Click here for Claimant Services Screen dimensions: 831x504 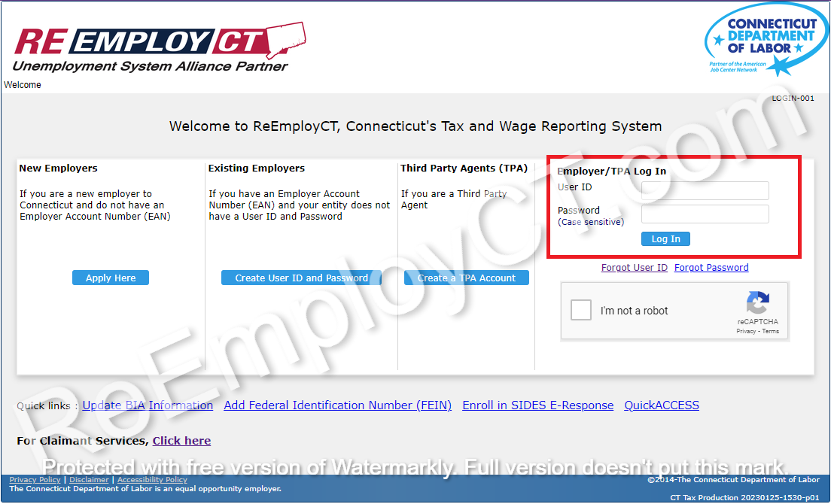tap(181, 440)
